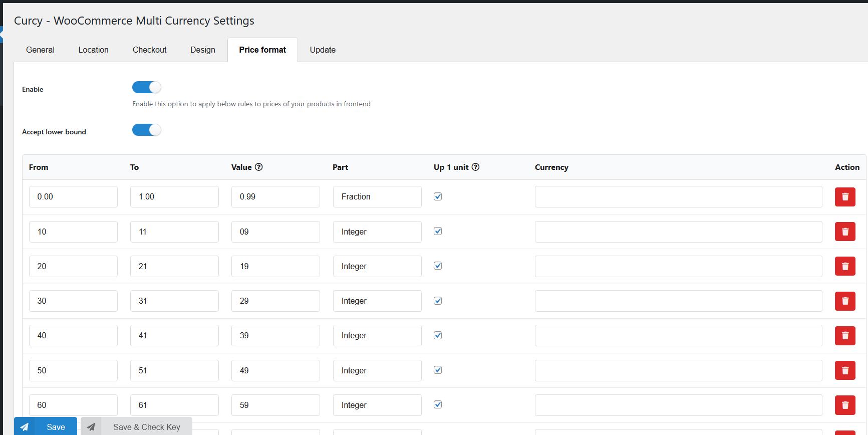The width and height of the screenshot is (868, 435).
Task: Click the Value field containing 0.99
Action: [x=275, y=197]
